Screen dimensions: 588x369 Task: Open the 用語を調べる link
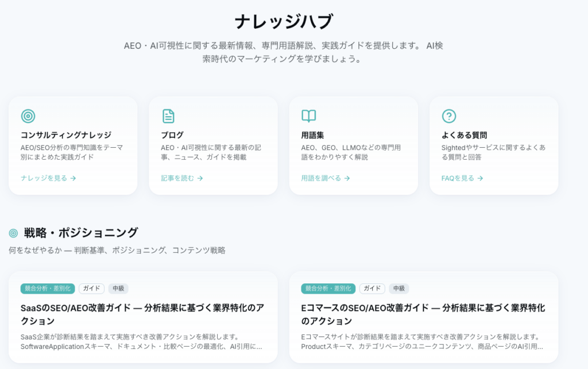click(322, 178)
